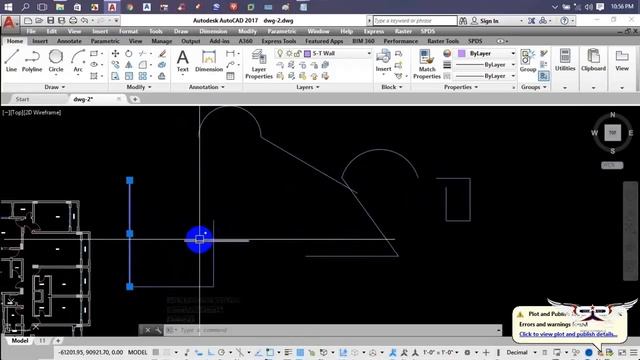Click the search keyword input field
This screenshot has width=640, height=360.
pos(415,20)
